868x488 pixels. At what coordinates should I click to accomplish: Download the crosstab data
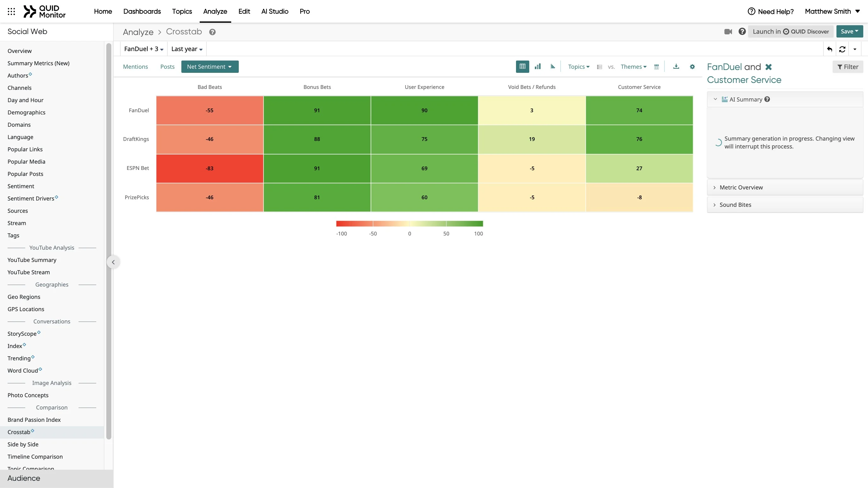coord(676,67)
